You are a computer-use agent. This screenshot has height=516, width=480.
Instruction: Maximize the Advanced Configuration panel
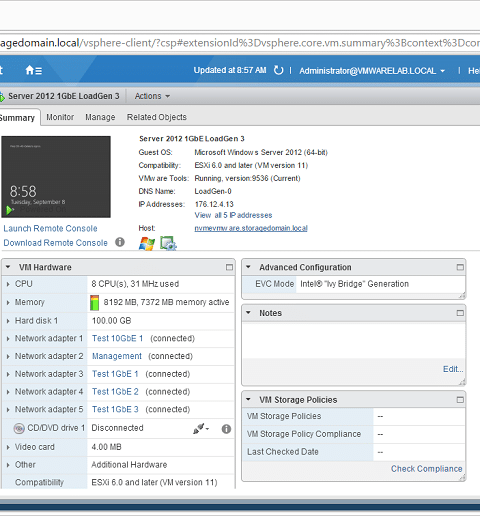click(460, 267)
